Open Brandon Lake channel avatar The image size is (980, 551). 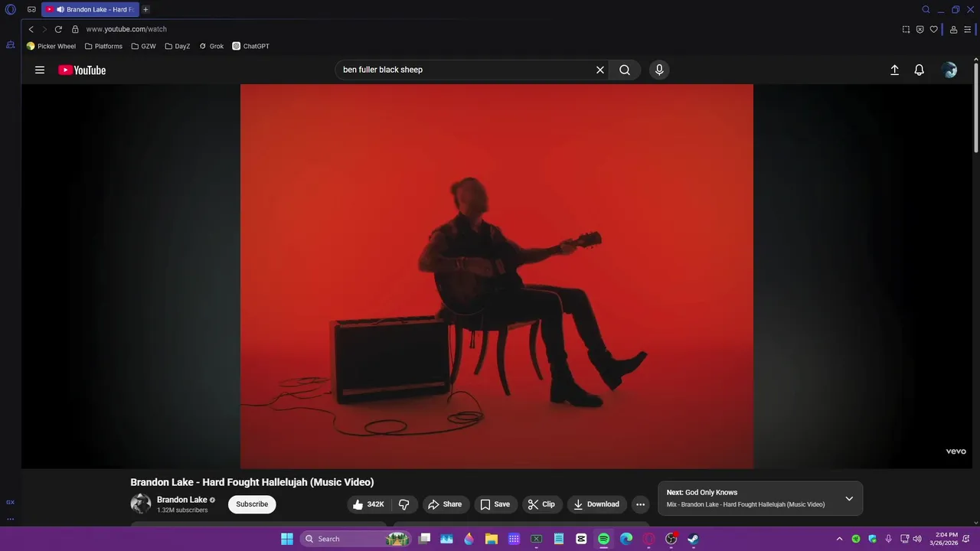click(141, 504)
